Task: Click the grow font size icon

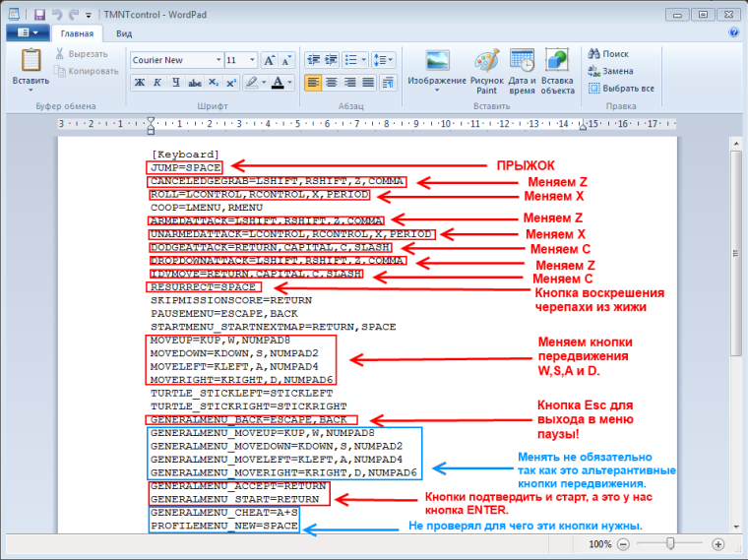Action: 270,60
